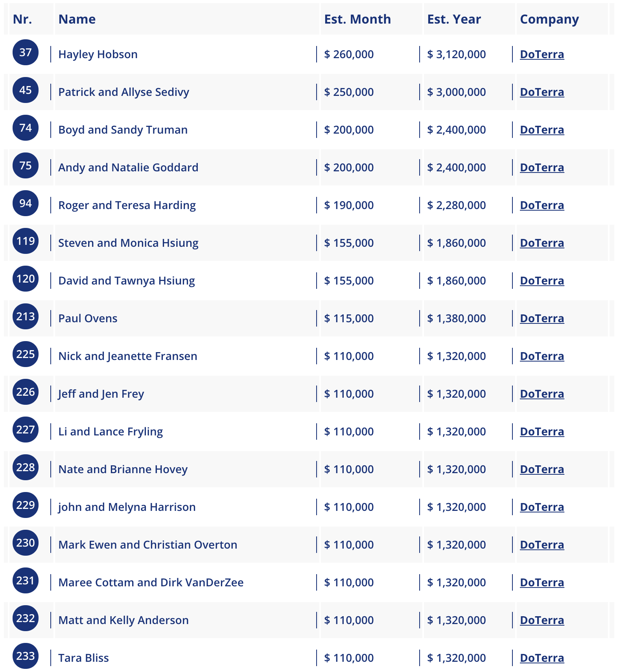Click DoTerra link for Steven and Monica Hsiung

click(x=542, y=243)
